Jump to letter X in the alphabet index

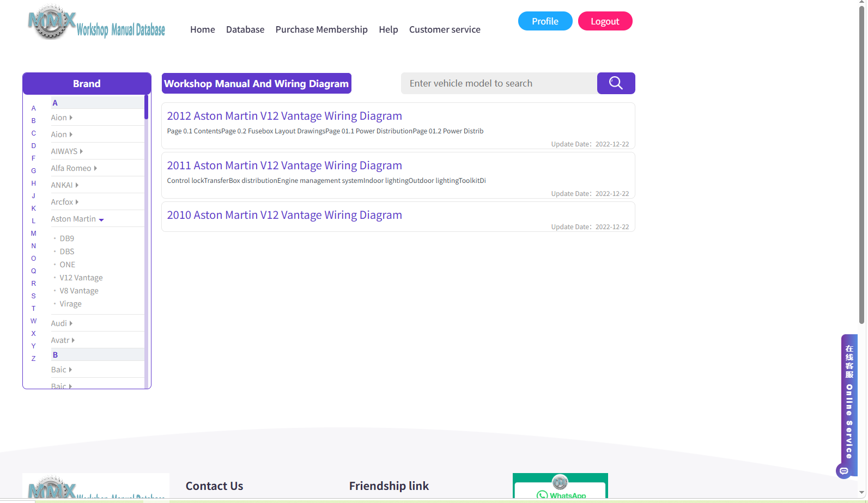click(33, 334)
